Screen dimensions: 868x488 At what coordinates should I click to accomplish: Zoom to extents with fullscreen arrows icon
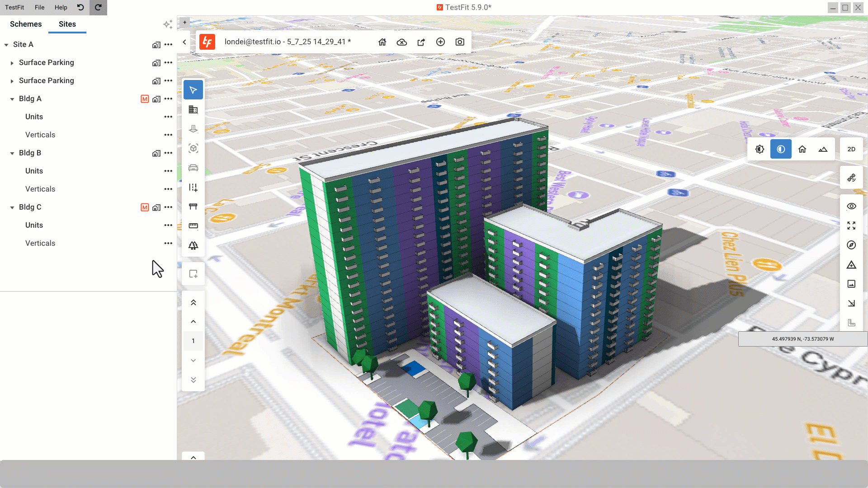coord(851,226)
